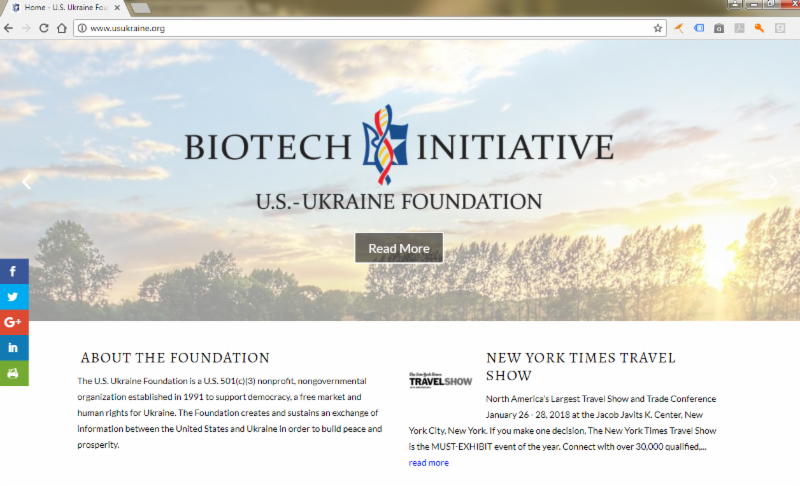
Task: Click the 'New York Times Travel Show' heading
Action: [581, 367]
